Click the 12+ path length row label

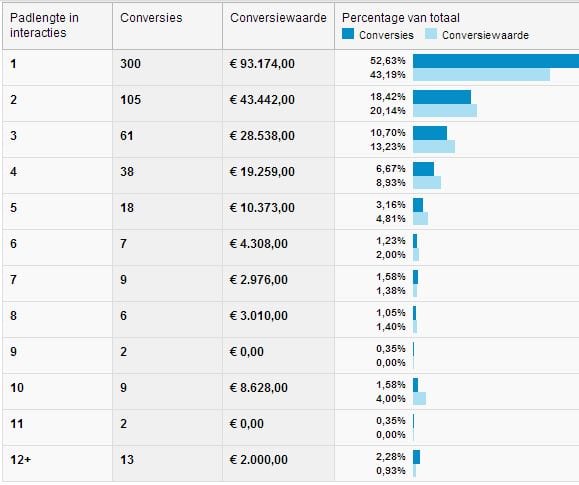(21, 460)
